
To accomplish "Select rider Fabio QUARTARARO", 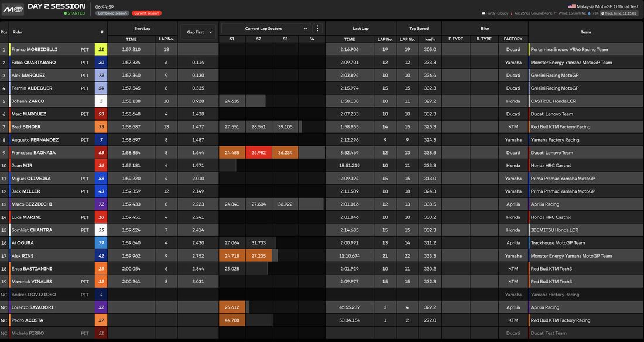I will point(34,63).
